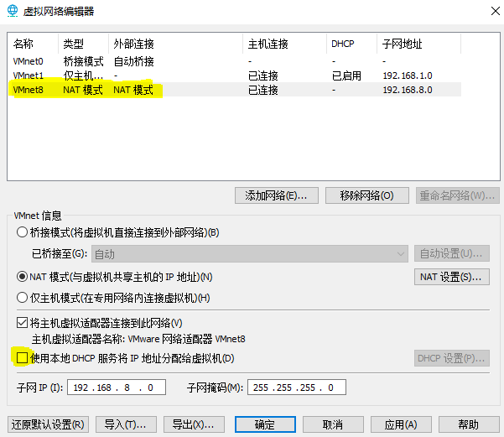Click the 导出(X)... button

point(195,424)
